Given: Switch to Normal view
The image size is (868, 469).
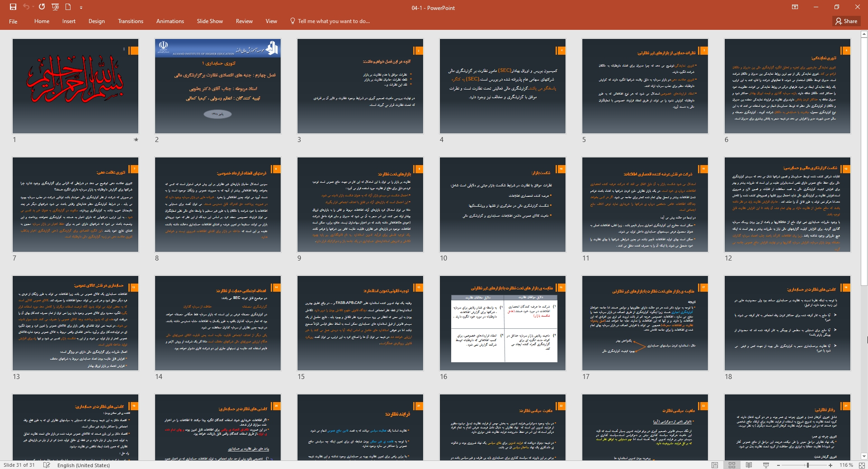Looking at the screenshot, I should 715,465.
